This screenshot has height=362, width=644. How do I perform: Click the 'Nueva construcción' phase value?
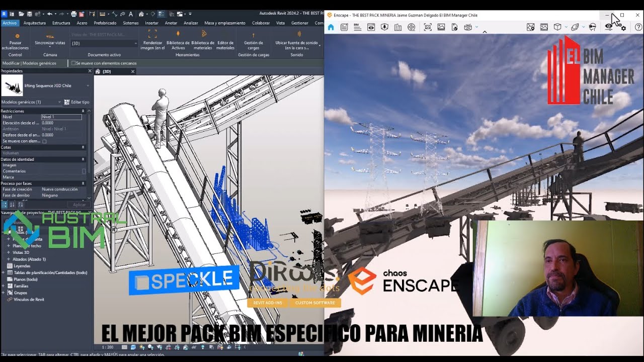tap(59, 189)
